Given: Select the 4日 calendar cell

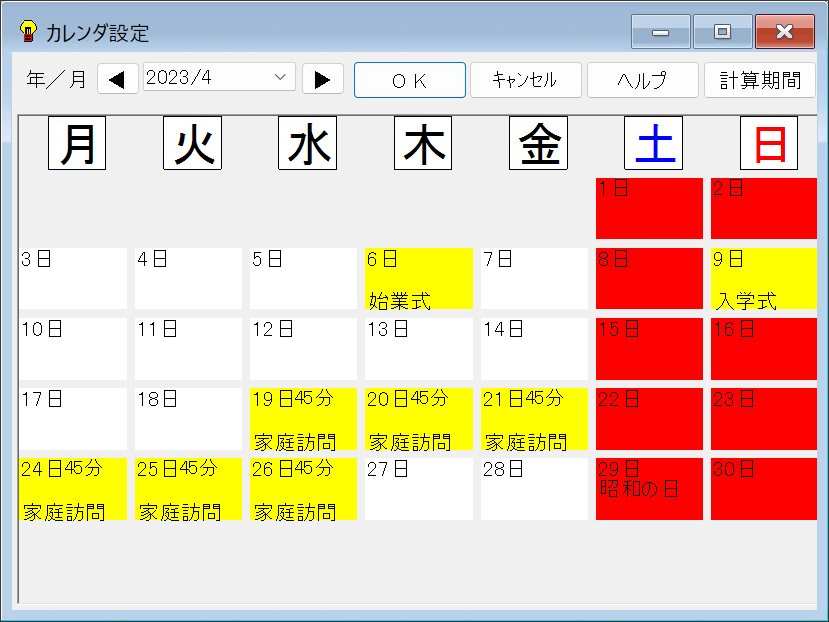Looking at the screenshot, I should click(188, 278).
